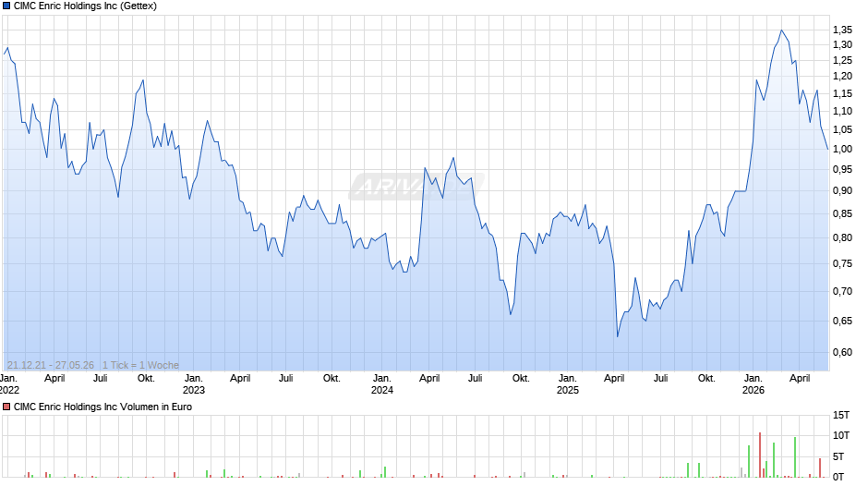This screenshot has height=486, width=868.
Task: Click the 1,10 price axis label
Action: point(842,112)
